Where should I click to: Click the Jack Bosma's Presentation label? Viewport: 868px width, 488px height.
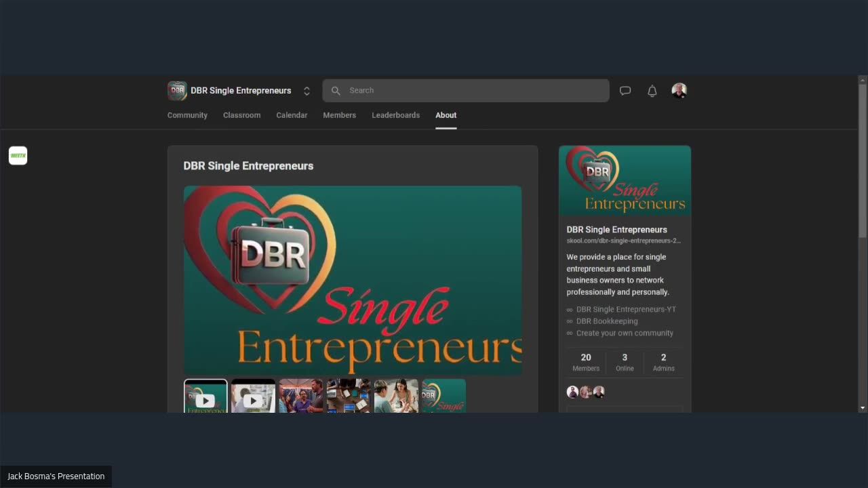click(x=56, y=476)
